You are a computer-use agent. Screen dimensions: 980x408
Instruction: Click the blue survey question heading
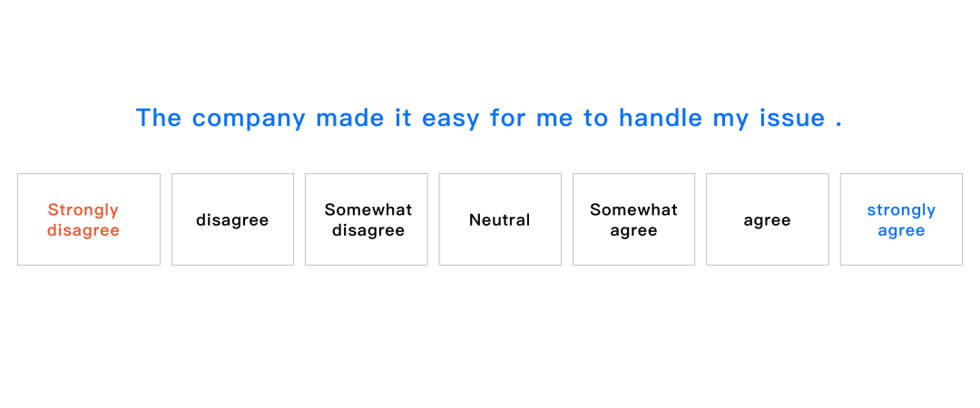pyautogui.click(x=489, y=118)
